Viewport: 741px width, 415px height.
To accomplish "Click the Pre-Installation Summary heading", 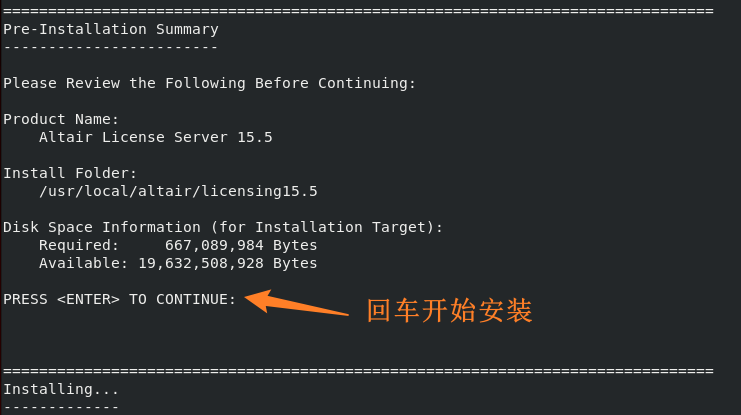I will [x=111, y=29].
